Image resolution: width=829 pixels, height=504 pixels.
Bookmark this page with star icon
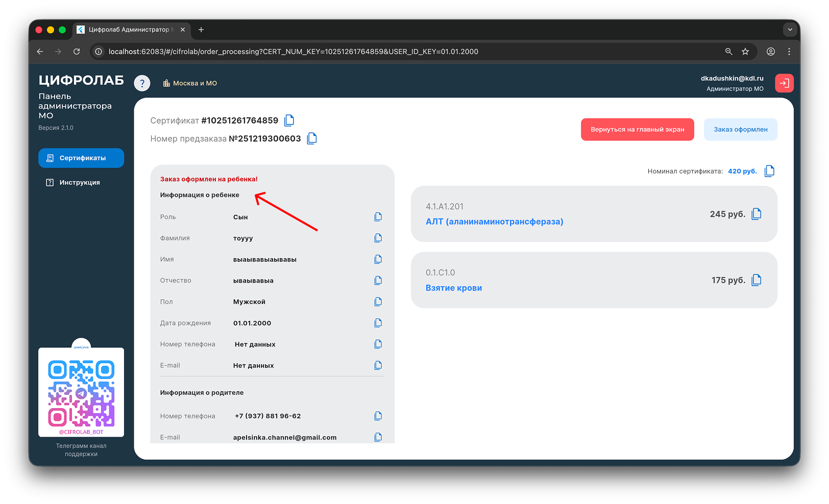745,52
